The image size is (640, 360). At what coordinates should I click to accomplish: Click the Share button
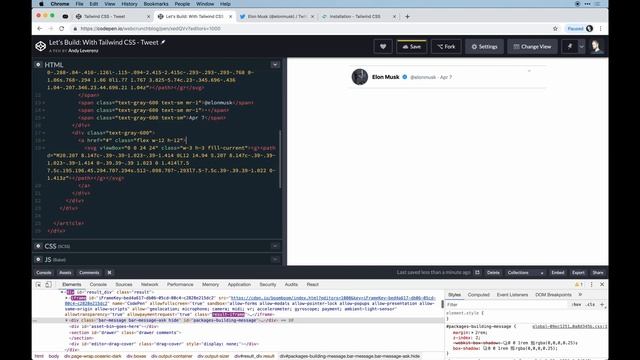click(598, 273)
